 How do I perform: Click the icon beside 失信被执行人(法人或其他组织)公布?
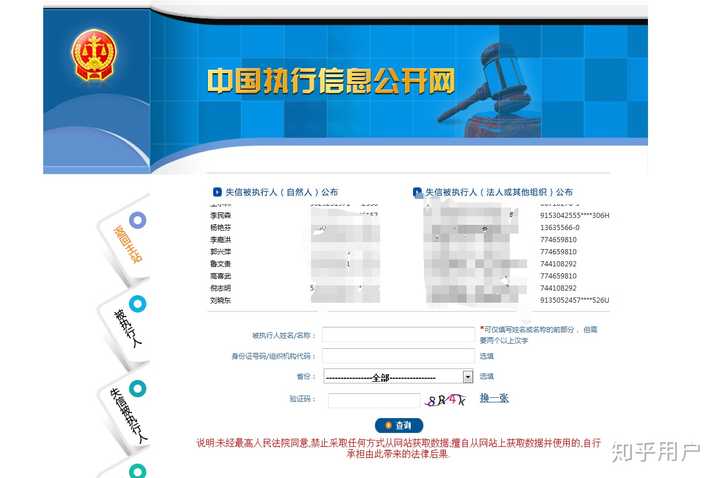pos(417,193)
